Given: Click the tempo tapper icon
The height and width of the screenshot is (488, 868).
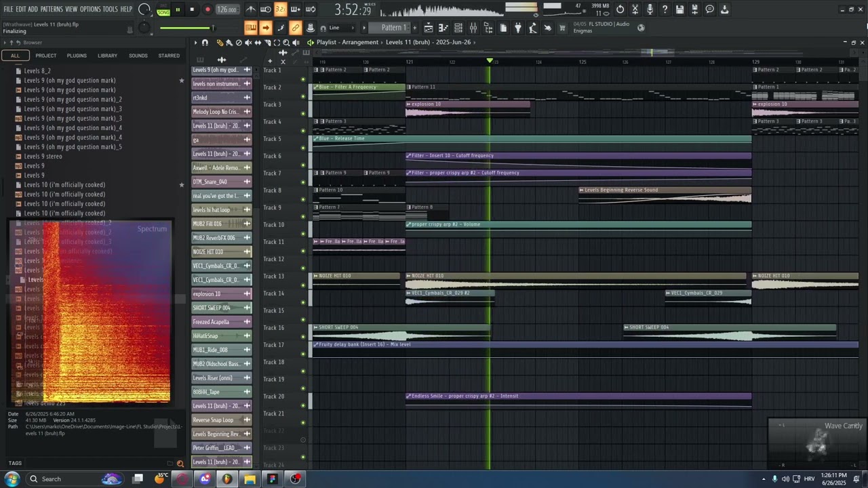Looking at the screenshot, I should pos(533,28).
